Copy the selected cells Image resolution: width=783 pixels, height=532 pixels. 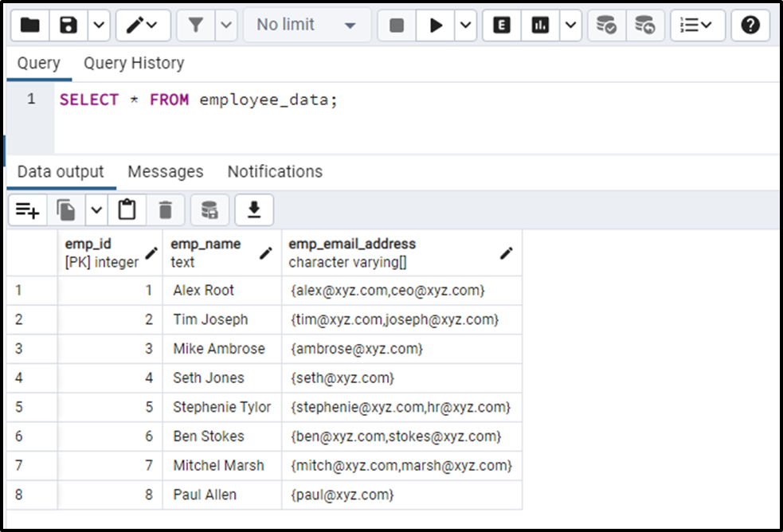67,210
